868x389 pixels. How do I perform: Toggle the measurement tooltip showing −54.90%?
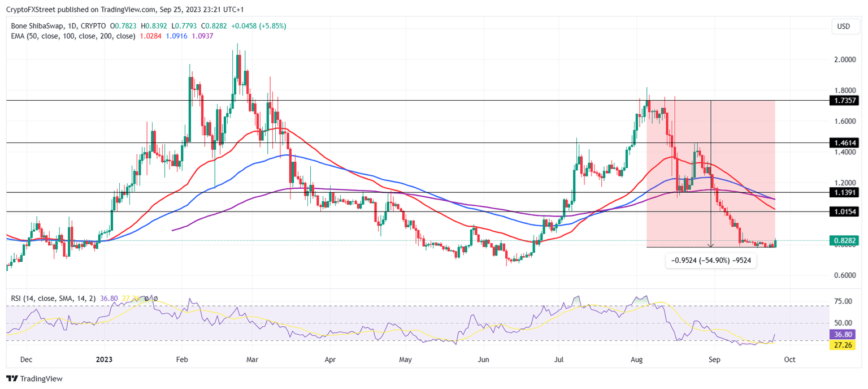(x=711, y=261)
